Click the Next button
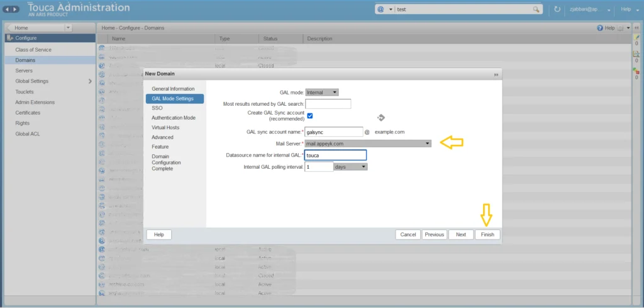This screenshot has height=308, width=644. (x=461, y=234)
